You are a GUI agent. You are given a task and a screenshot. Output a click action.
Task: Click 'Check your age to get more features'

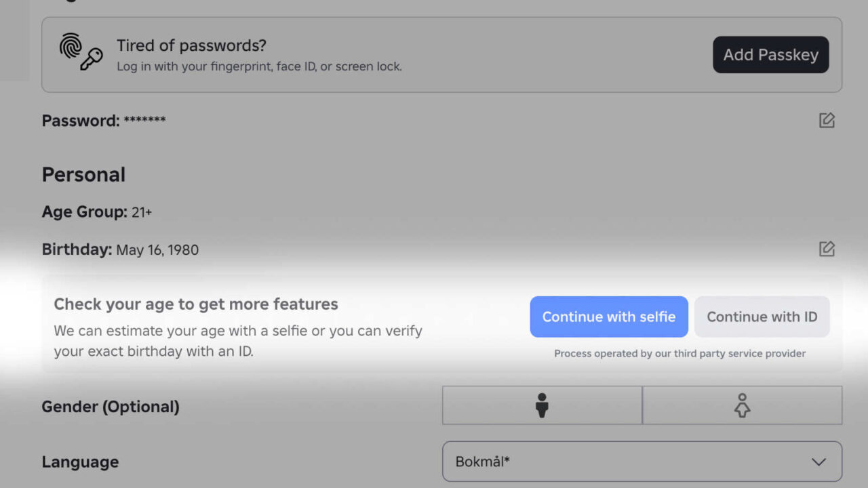pyautogui.click(x=196, y=304)
